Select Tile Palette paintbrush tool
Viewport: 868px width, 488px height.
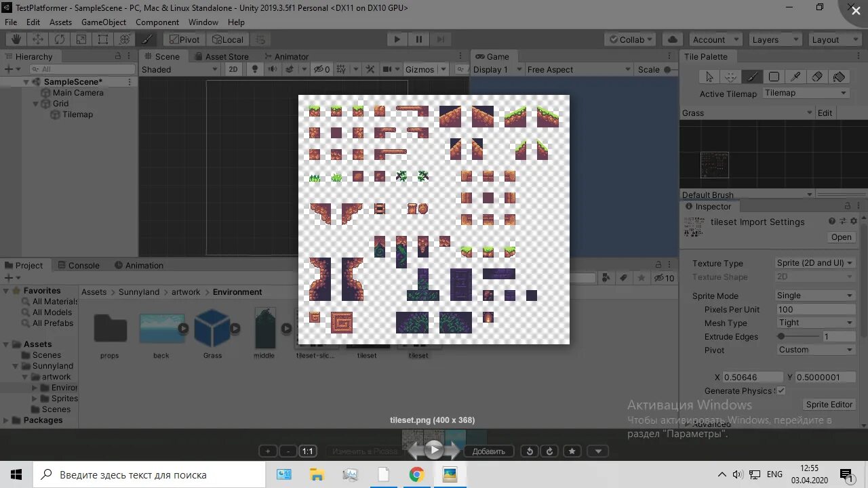(x=751, y=77)
